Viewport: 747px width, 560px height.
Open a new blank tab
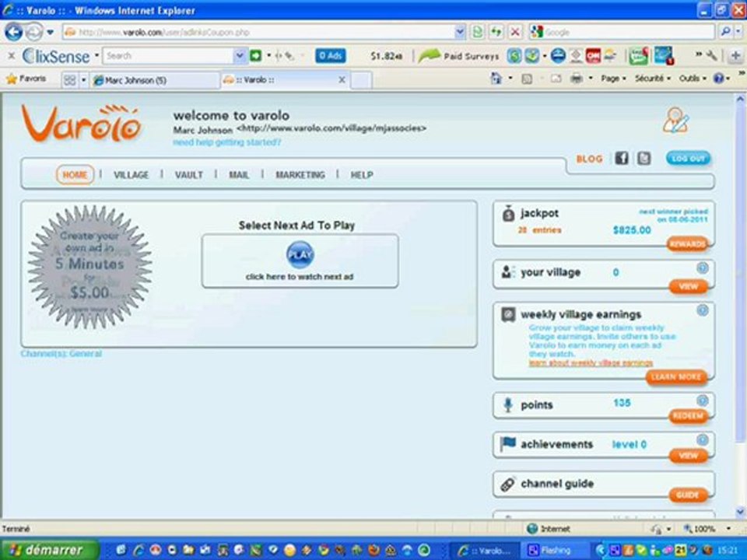[x=361, y=80]
